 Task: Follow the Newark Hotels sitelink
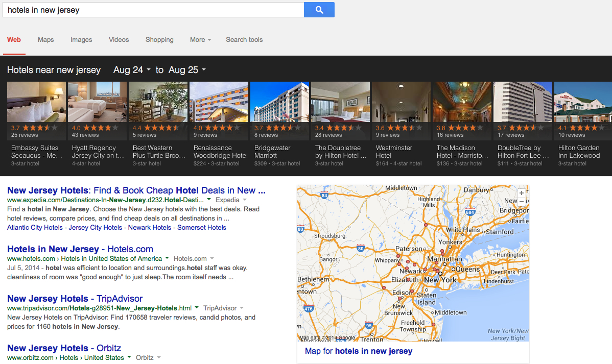click(150, 228)
